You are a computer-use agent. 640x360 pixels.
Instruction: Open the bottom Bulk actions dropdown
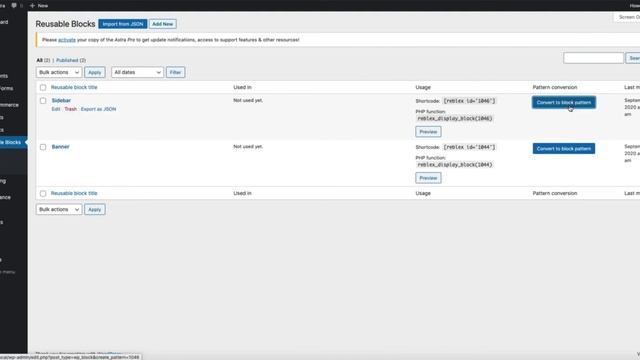[59, 209]
